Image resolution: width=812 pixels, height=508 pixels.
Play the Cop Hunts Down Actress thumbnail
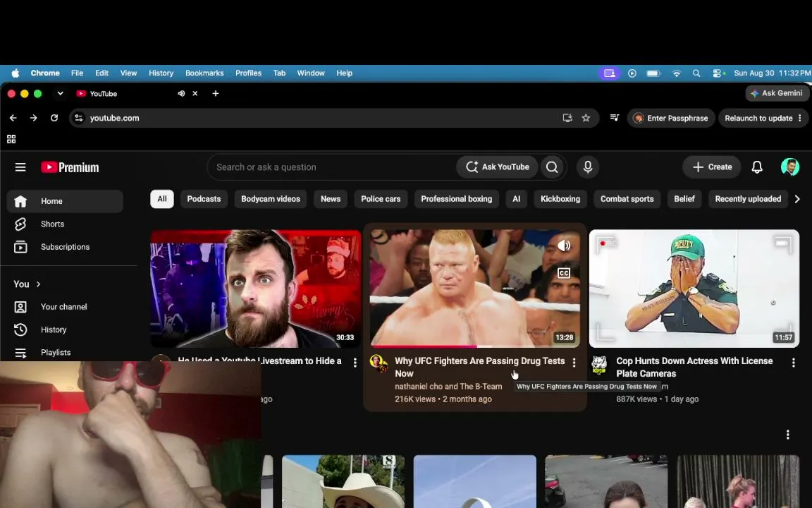point(694,288)
